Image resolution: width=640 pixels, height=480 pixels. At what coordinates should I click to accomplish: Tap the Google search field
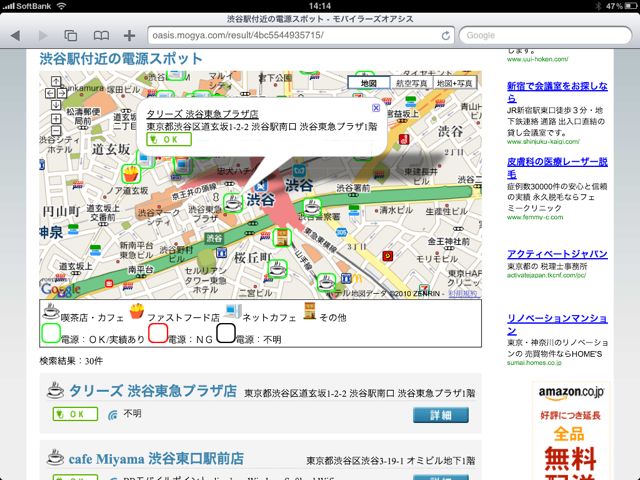pyautogui.click(x=545, y=36)
